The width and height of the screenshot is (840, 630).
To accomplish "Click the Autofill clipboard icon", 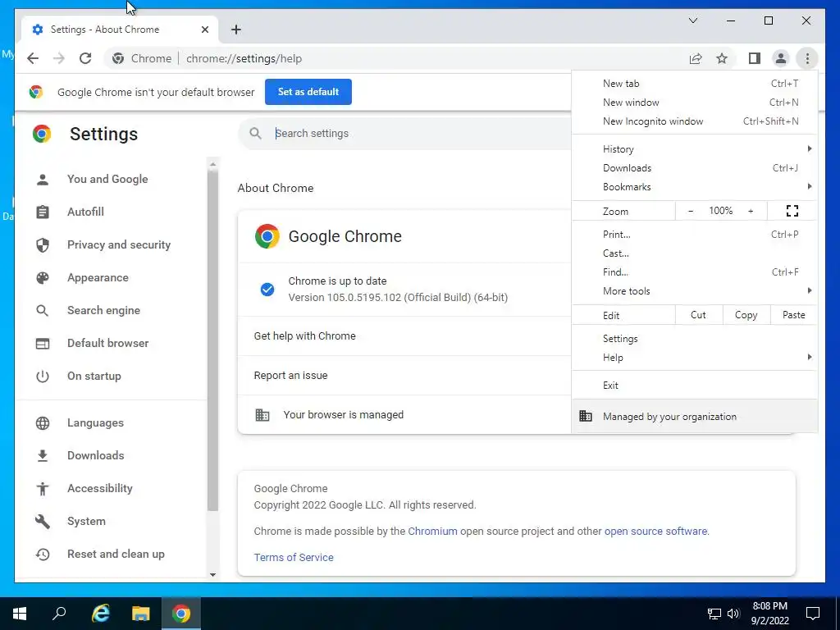I will pyautogui.click(x=43, y=212).
